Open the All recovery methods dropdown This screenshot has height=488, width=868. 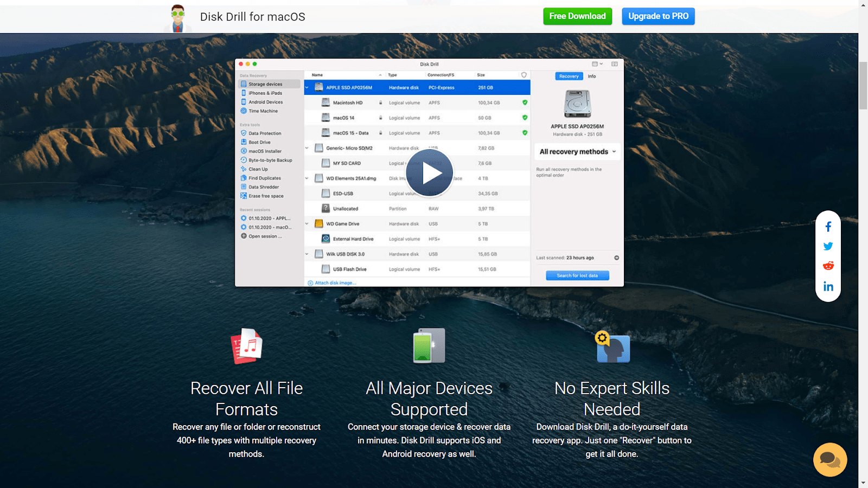click(x=577, y=152)
